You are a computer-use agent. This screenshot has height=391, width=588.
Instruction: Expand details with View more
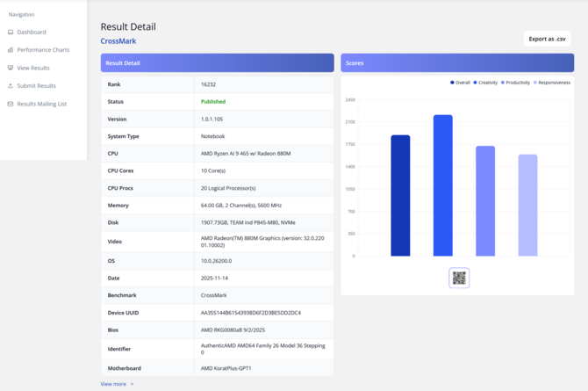[113, 384]
